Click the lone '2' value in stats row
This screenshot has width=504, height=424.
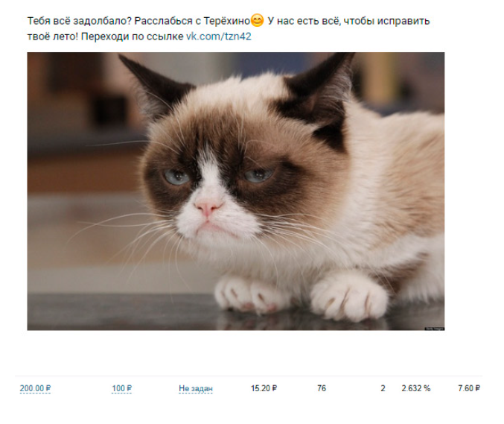(x=383, y=389)
